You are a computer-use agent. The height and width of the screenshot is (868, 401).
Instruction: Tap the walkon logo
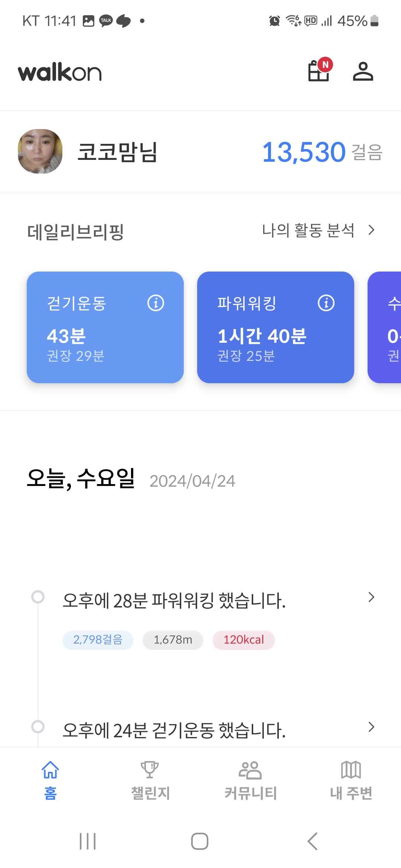60,72
